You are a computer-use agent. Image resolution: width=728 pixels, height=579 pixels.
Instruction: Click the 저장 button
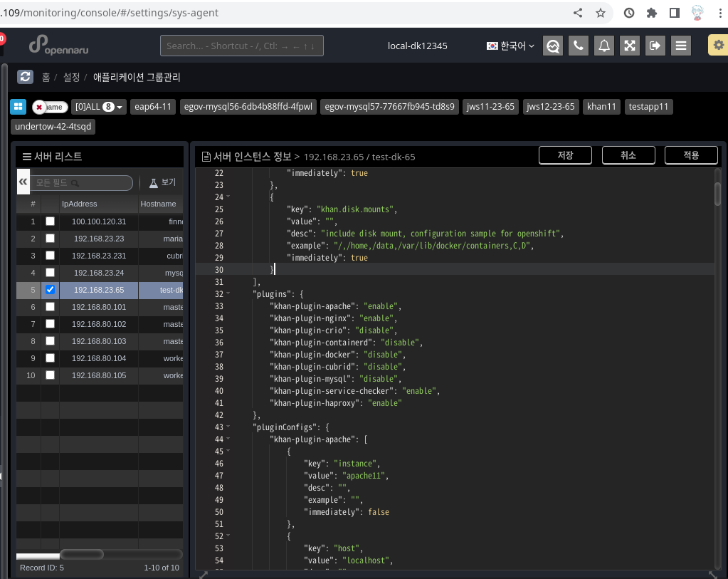564,155
